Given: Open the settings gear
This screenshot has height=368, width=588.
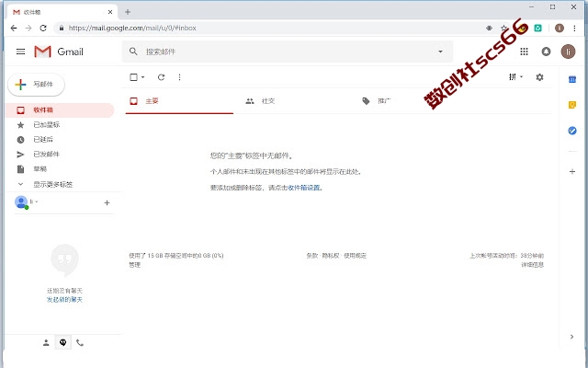Looking at the screenshot, I should 539,77.
